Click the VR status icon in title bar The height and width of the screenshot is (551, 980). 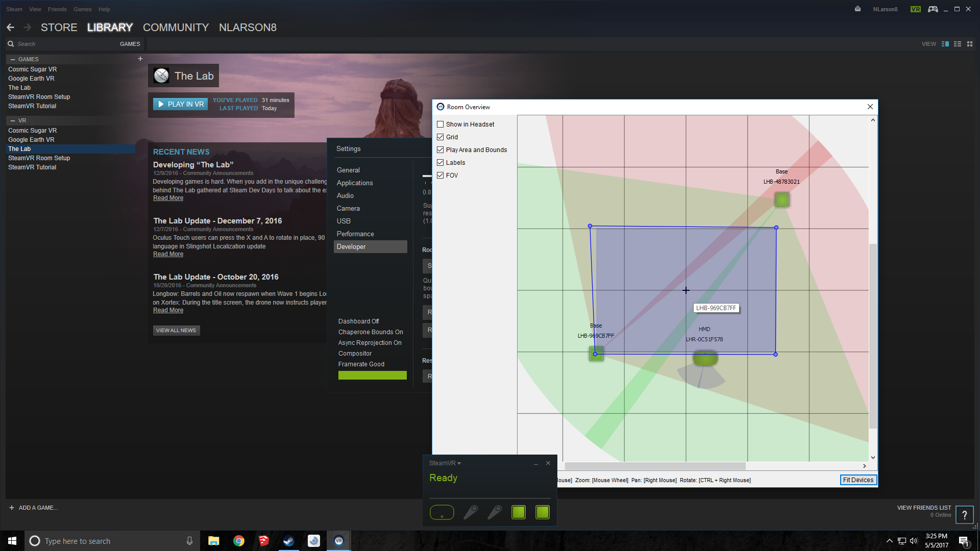[916, 9]
